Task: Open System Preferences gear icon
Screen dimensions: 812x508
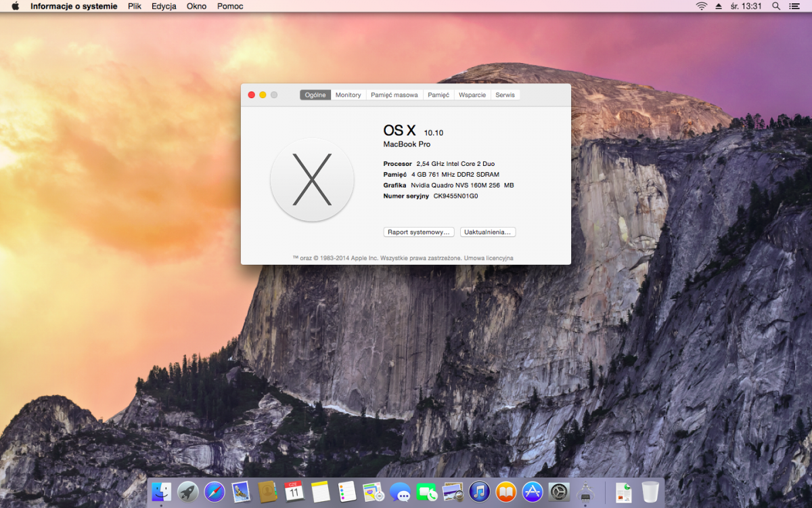Action: coord(559,492)
